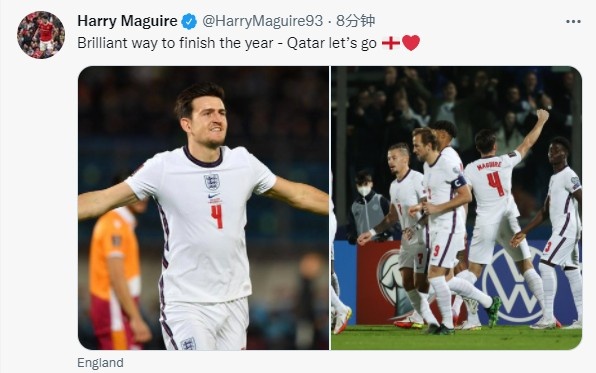The image size is (596, 373).
Task: Click the masked person in the right photo
Action: tap(368, 209)
